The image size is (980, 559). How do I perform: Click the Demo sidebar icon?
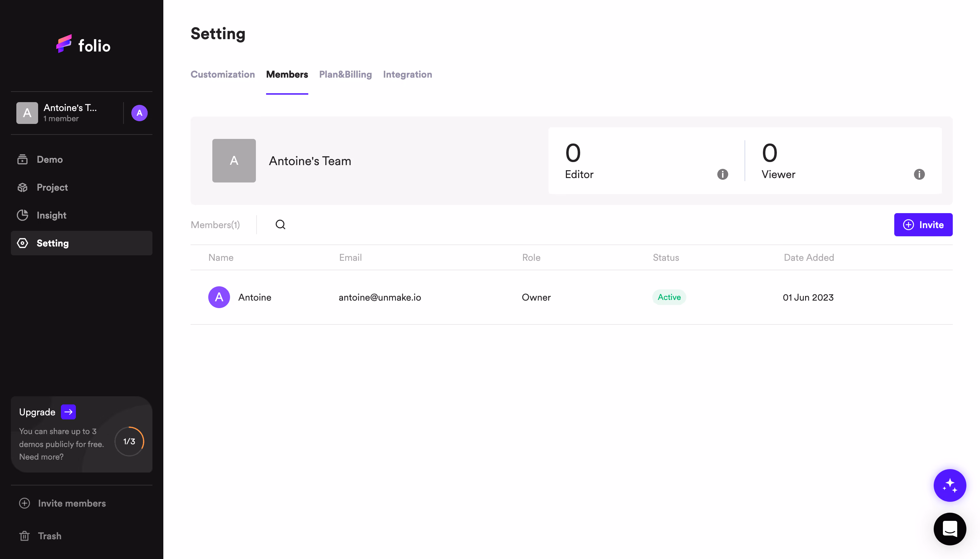[x=23, y=159]
